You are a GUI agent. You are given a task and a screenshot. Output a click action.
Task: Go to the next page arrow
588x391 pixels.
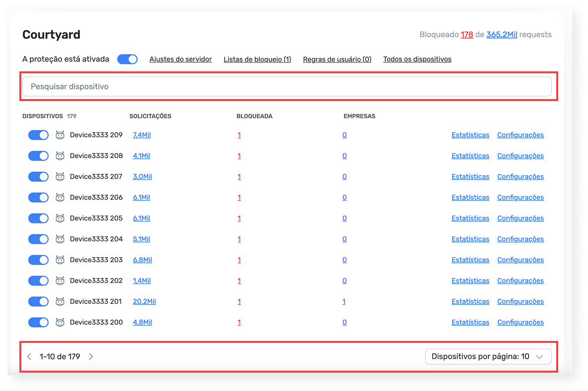click(91, 356)
